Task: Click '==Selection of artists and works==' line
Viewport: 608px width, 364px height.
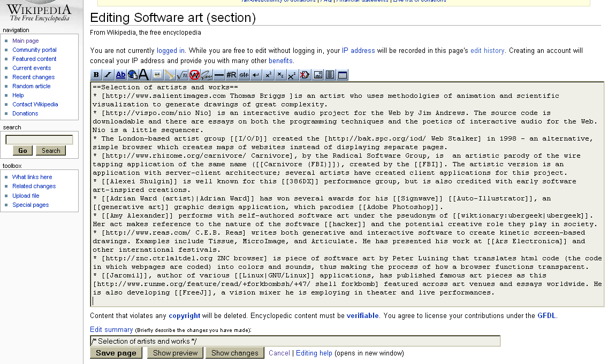Action: pyautogui.click(x=165, y=88)
